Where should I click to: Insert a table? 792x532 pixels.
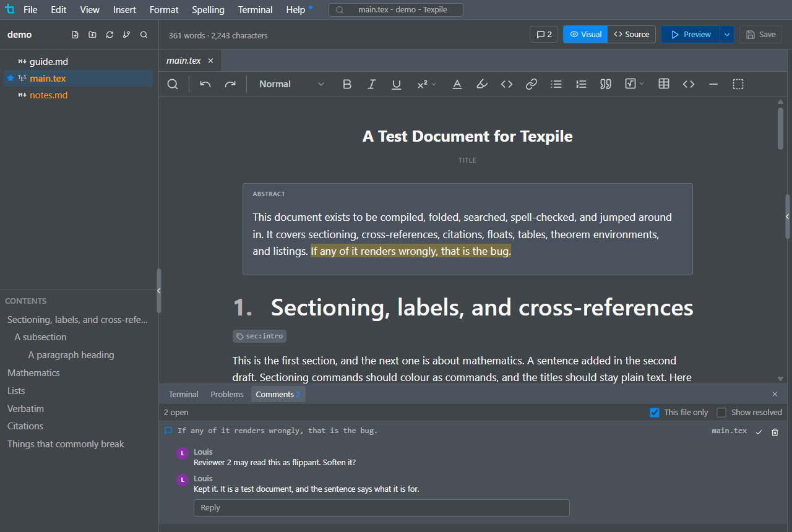pyautogui.click(x=664, y=84)
